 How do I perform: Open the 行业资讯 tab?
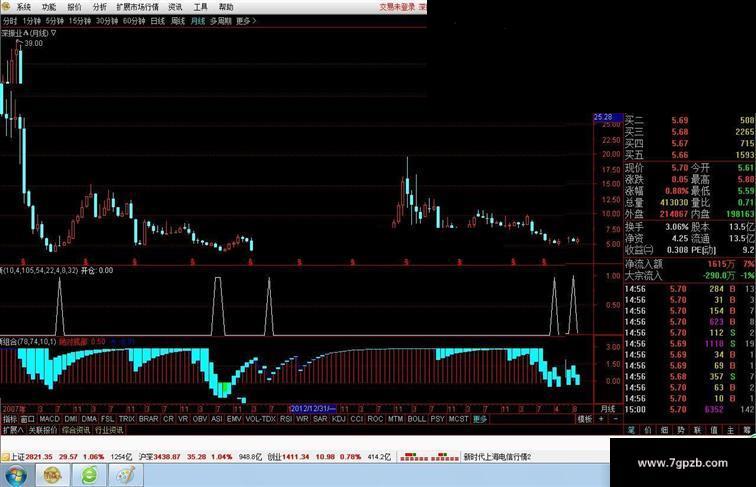(x=109, y=430)
